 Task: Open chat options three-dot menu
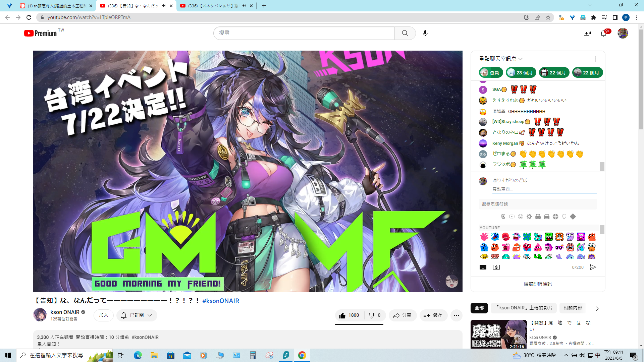pyautogui.click(x=596, y=59)
